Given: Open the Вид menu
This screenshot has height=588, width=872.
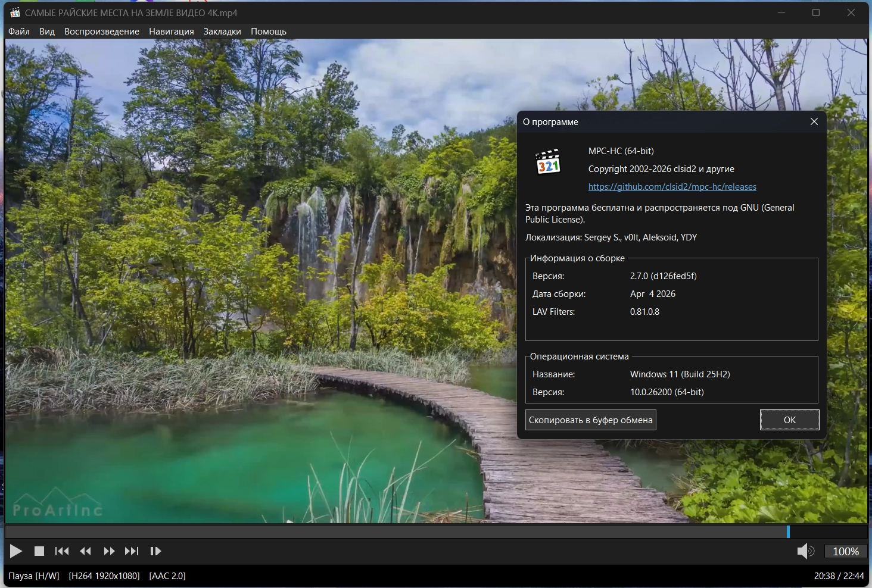Looking at the screenshot, I should point(47,32).
